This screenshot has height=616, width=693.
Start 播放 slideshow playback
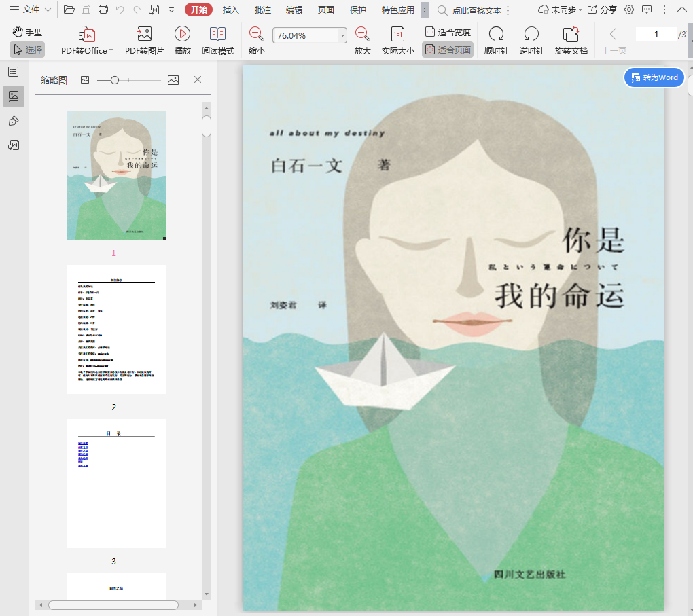click(182, 40)
